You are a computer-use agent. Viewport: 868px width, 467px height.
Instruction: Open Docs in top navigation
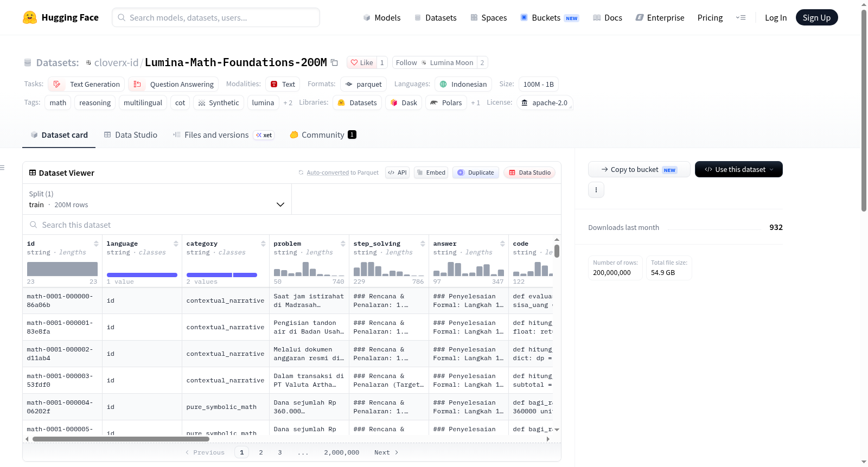pyautogui.click(x=608, y=17)
